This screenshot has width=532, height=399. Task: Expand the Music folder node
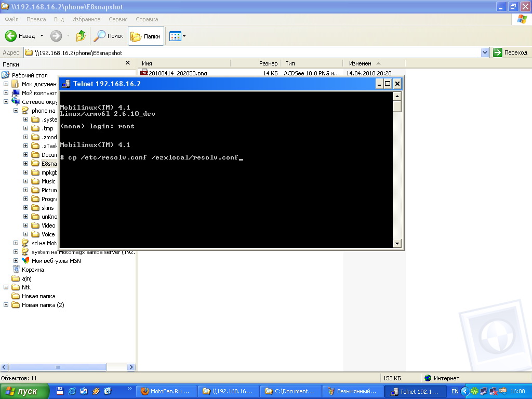click(x=25, y=181)
